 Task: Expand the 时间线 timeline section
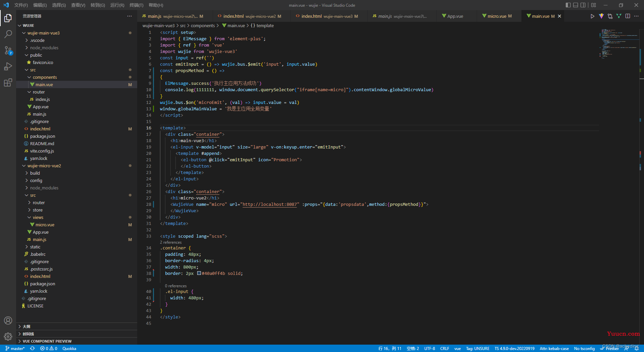77,334
